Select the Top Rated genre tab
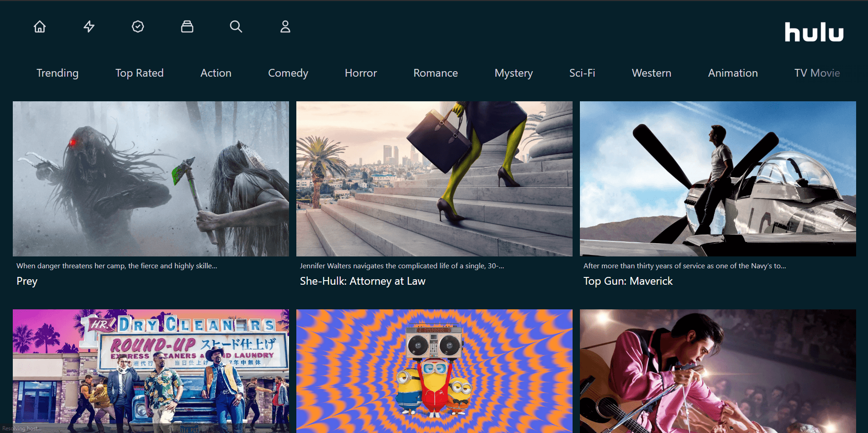This screenshot has width=868, height=433. click(139, 73)
